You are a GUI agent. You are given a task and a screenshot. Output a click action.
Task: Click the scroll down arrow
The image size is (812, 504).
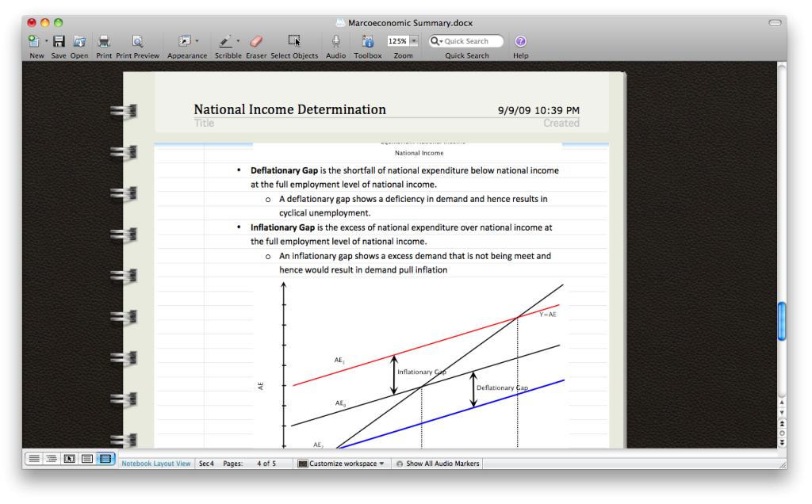[x=782, y=412]
